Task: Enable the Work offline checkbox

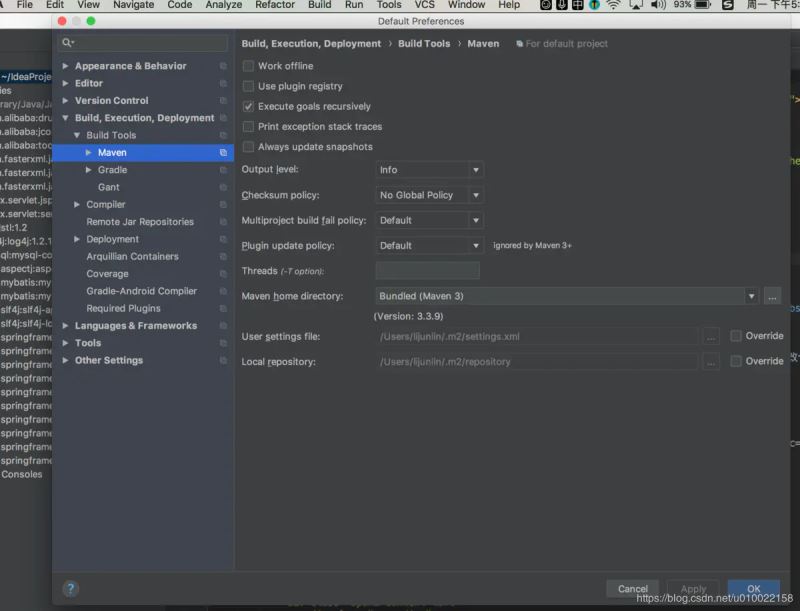Action: pyautogui.click(x=248, y=66)
